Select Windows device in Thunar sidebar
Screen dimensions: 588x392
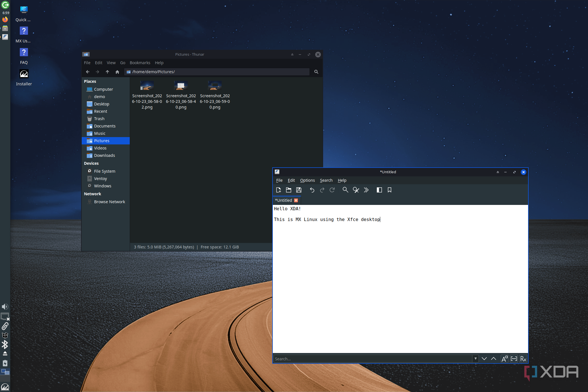click(x=106, y=186)
